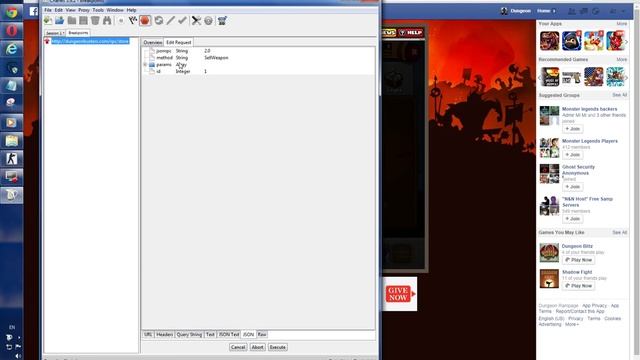Join the Monster legends hackers group
This screenshot has width=640, height=360.
pyautogui.click(x=573, y=129)
